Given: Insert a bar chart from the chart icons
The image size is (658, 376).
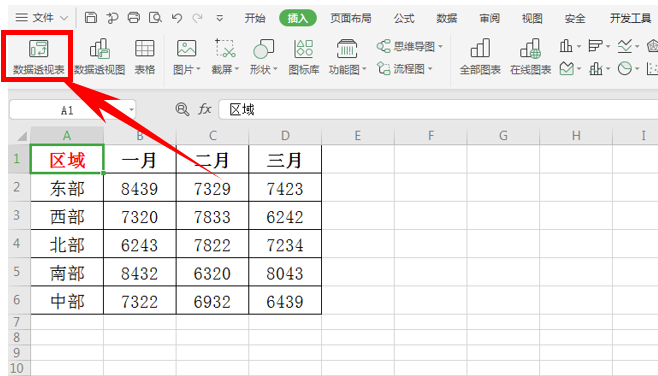Looking at the screenshot, I should coord(595,46).
